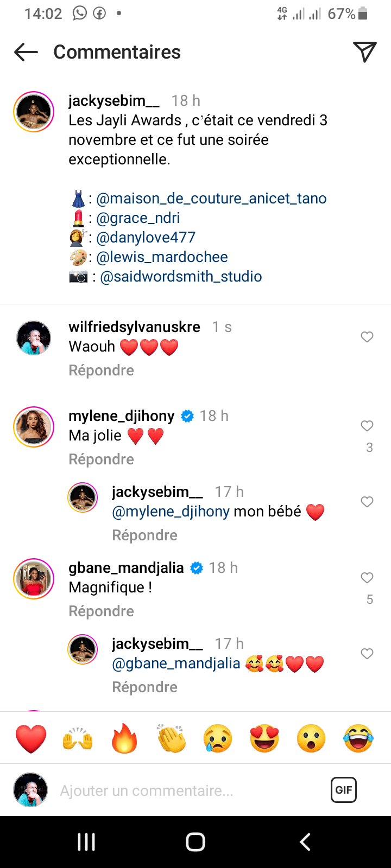
Task: Open the share paper-plane icon
Action: click(364, 52)
